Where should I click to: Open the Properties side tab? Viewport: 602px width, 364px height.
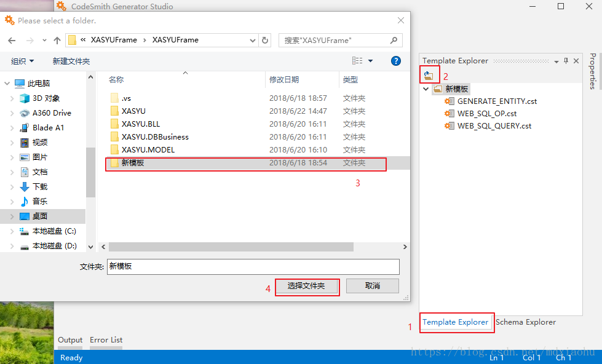click(593, 71)
